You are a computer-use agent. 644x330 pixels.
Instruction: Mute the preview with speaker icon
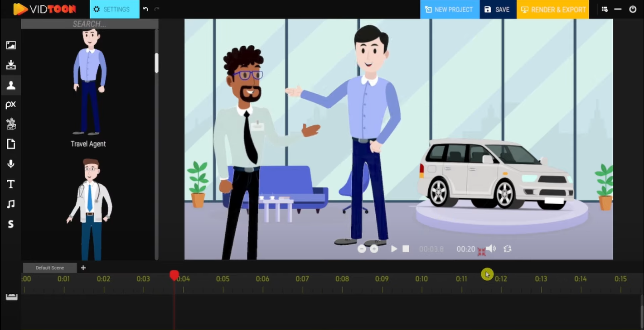pyautogui.click(x=491, y=249)
